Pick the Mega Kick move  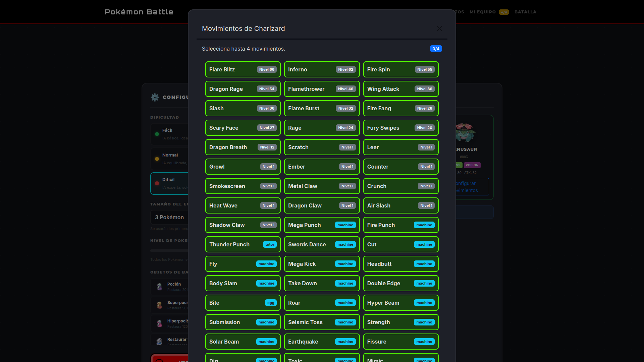pos(322,264)
